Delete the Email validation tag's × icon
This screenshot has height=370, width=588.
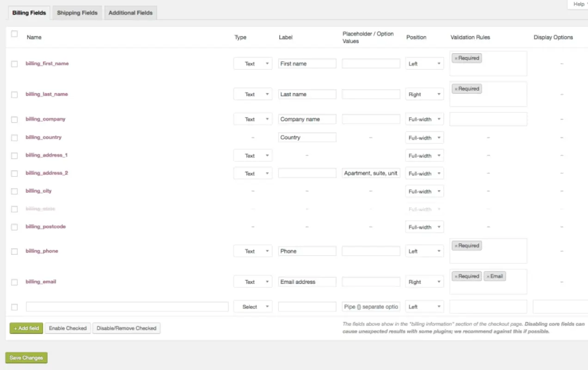(488, 276)
